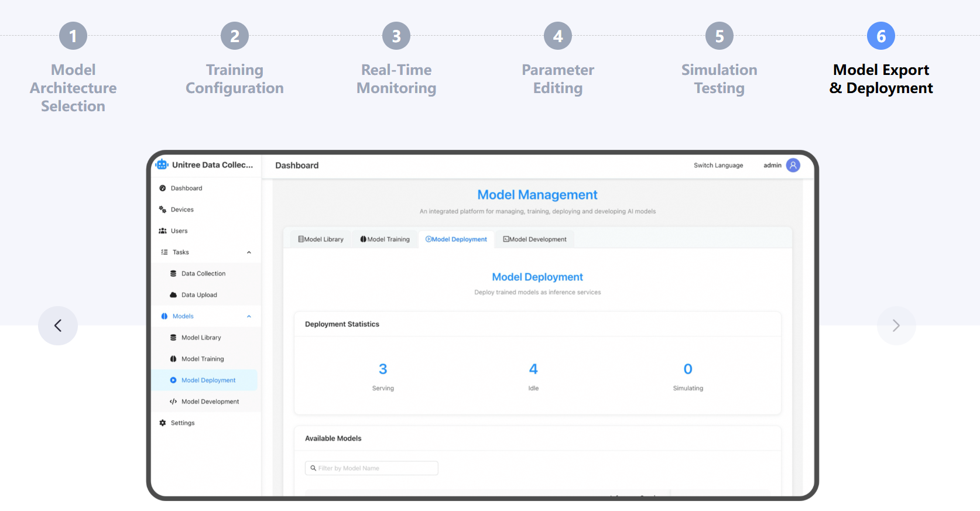Click the Users group icon

pyautogui.click(x=163, y=231)
